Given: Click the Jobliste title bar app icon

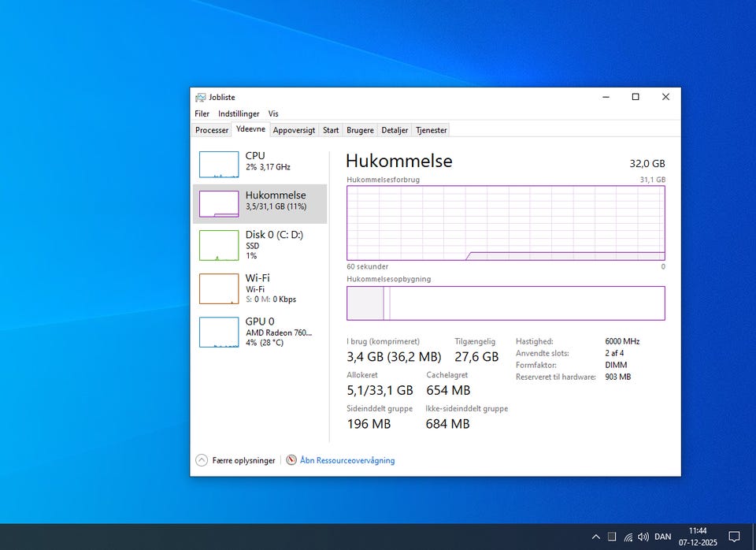Looking at the screenshot, I should (x=201, y=97).
